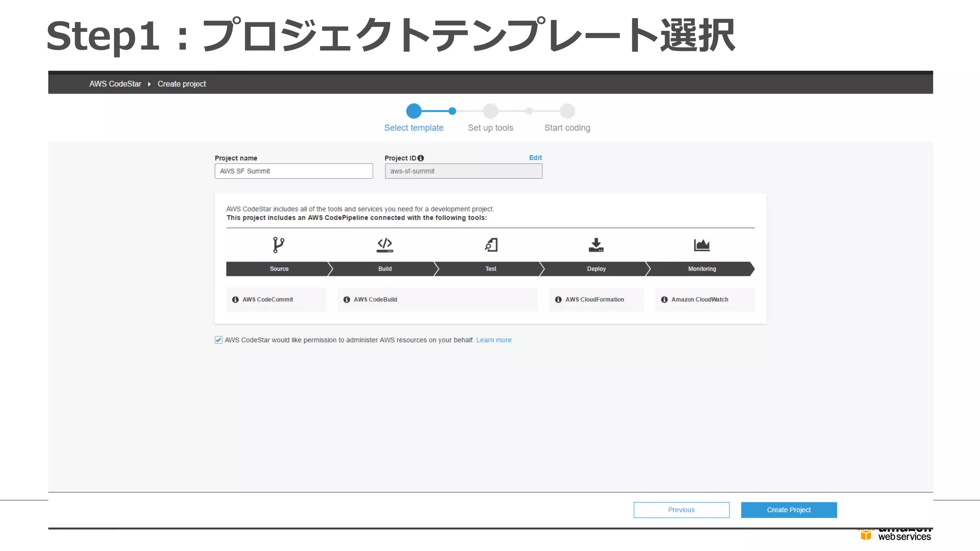Click the Start coding progress circle
980x551 pixels.
568,111
